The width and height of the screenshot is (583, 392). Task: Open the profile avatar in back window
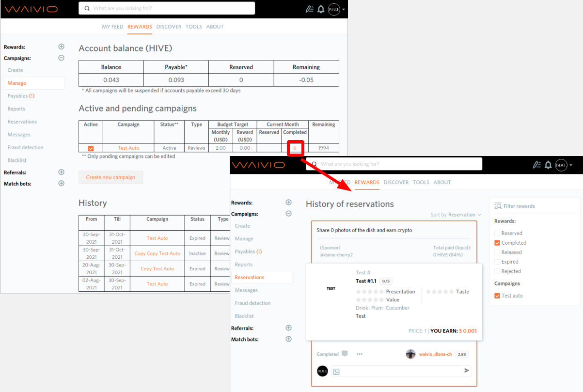coord(334,9)
